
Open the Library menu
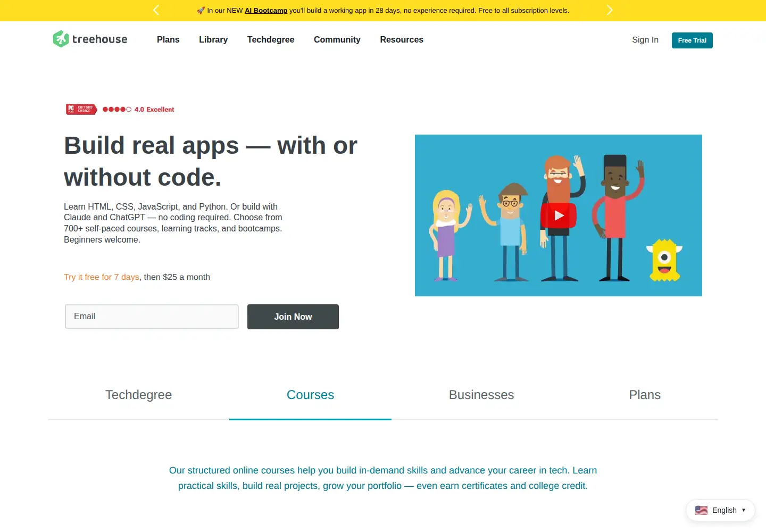point(213,40)
